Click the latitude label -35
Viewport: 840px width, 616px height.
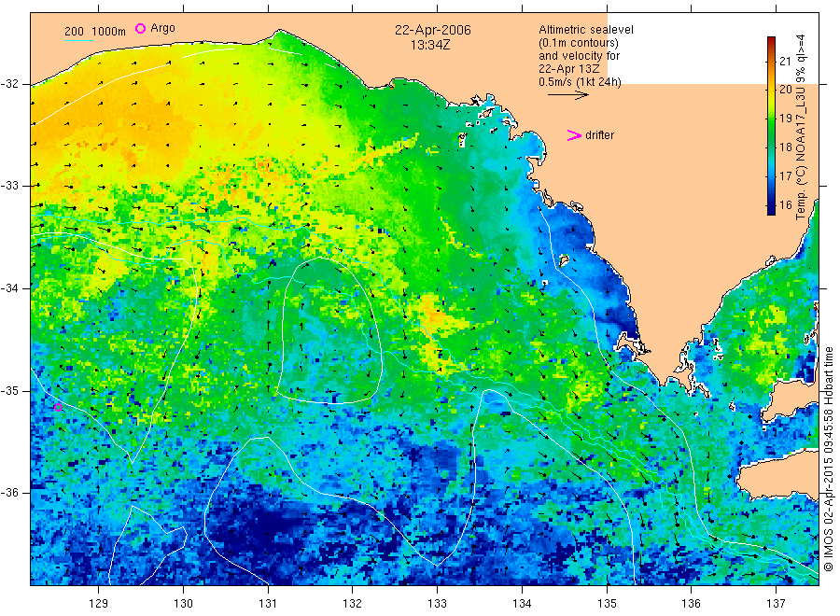click(x=9, y=391)
